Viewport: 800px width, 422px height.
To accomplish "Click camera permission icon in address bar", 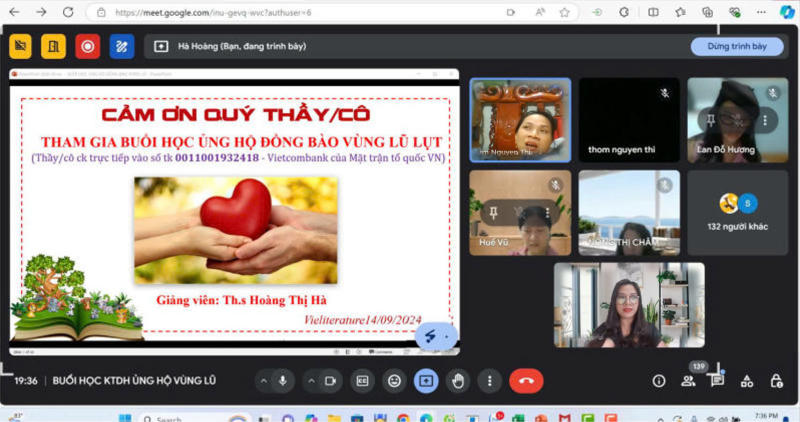I will point(511,12).
